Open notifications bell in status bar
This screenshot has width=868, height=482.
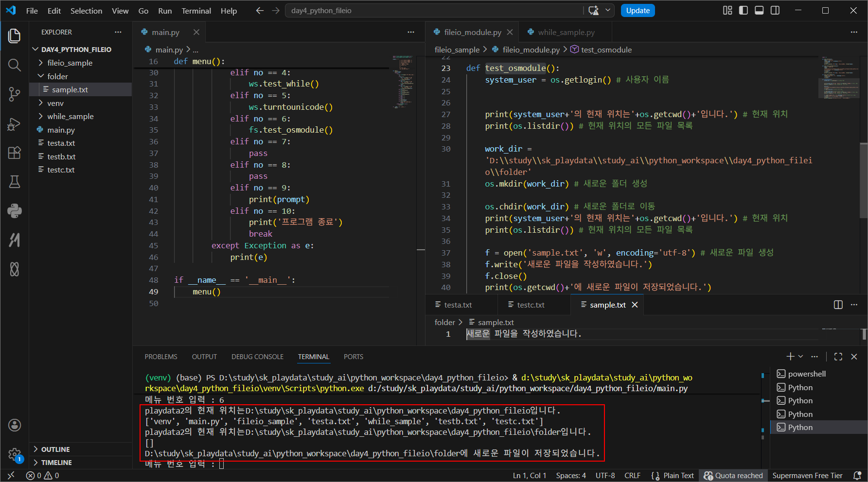point(857,476)
